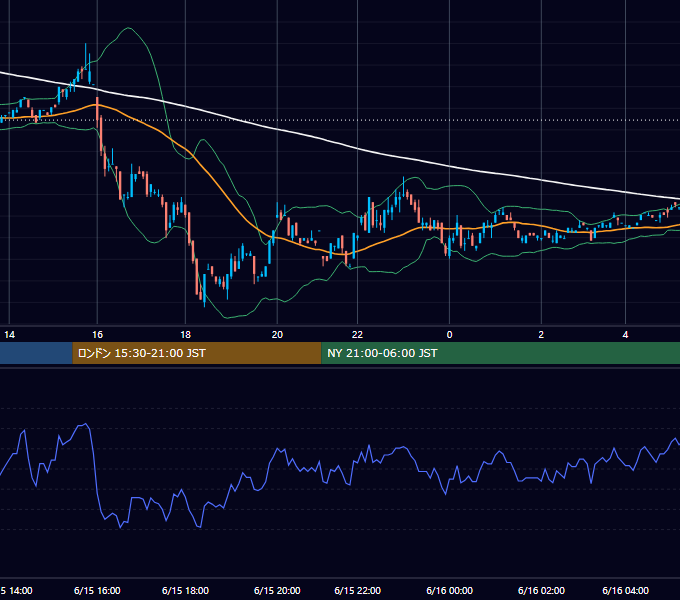The width and height of the screenshot is (680, 600).
Task: Click the upper time axis label 22
Action: tap(357, 335)
